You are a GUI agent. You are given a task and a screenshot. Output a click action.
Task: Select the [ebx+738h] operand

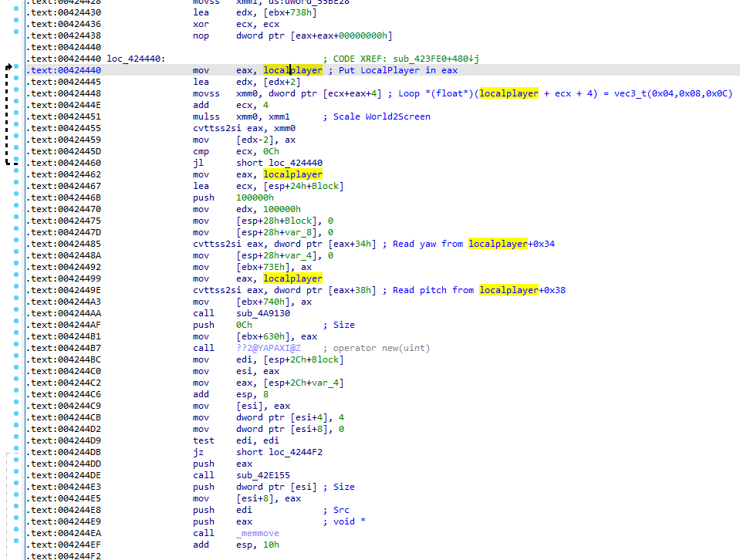(290, 12)
